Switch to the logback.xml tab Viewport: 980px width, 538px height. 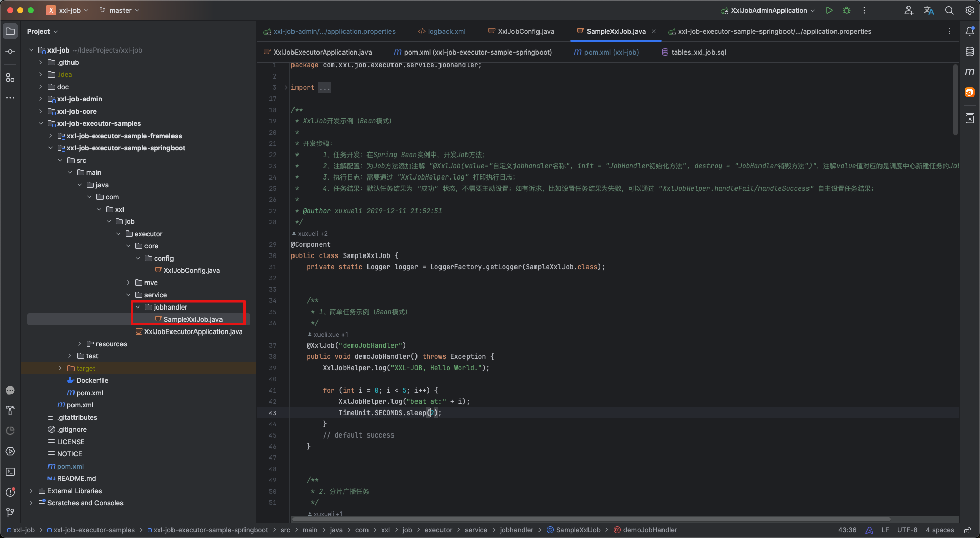coord(442,31)
